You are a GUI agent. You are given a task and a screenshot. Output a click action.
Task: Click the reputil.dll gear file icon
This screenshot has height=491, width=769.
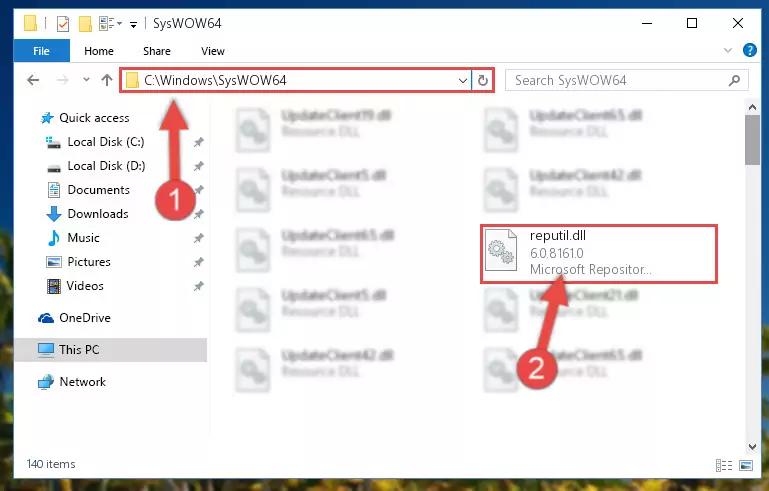click(501, 250)
